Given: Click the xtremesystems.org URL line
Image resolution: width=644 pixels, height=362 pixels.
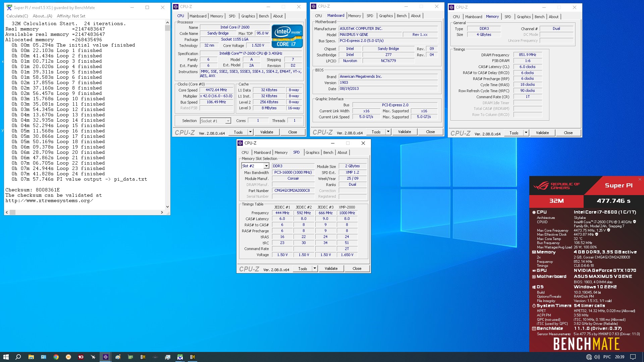Looking at the screenshot, I should point(49,200).
